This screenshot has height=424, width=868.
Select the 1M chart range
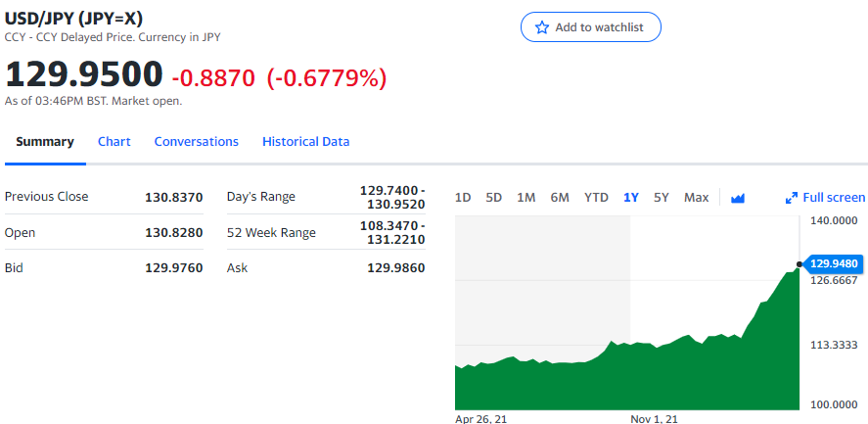525,198
